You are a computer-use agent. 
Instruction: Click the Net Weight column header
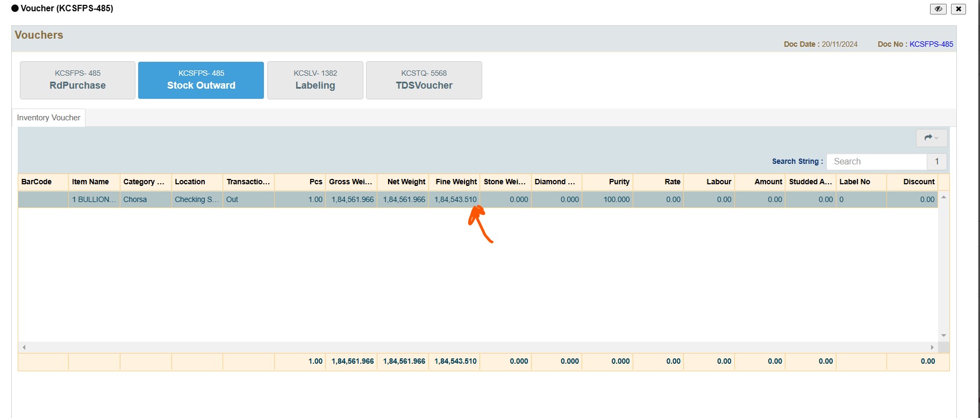tap(403, 182)
